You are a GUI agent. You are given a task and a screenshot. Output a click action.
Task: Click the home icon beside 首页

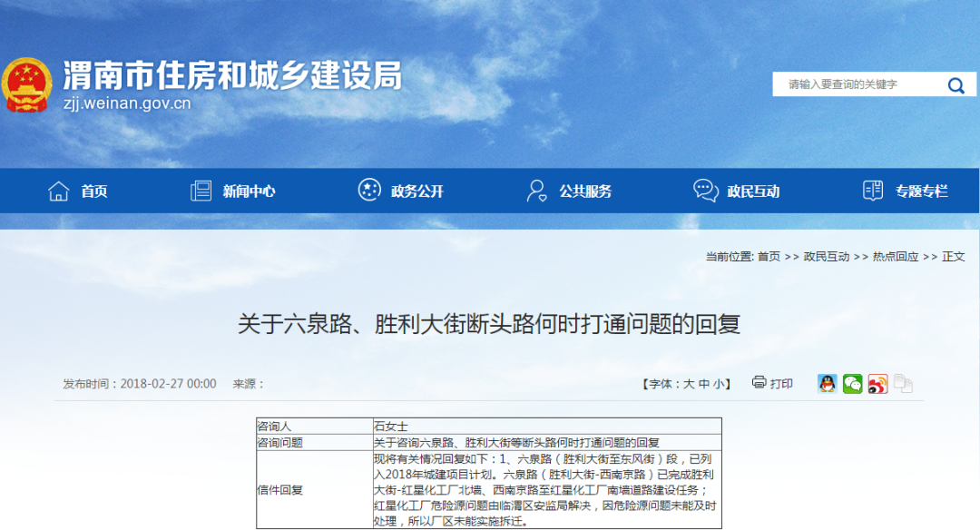[x=59, y=191]
